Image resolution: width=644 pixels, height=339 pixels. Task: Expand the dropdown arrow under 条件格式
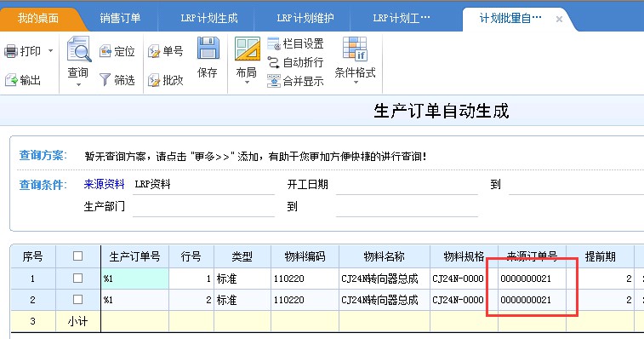click(356, 83)
